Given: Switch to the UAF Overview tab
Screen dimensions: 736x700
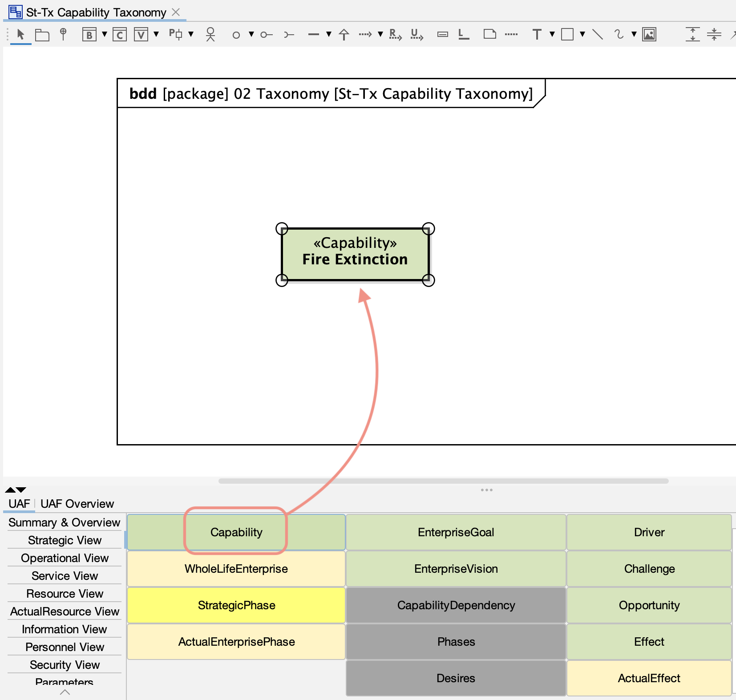Looking at the screenshot, I should (x=77, y=504).
